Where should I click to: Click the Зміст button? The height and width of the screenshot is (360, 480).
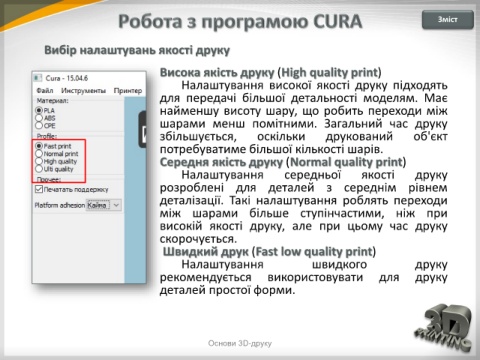[x=448, y=20]
